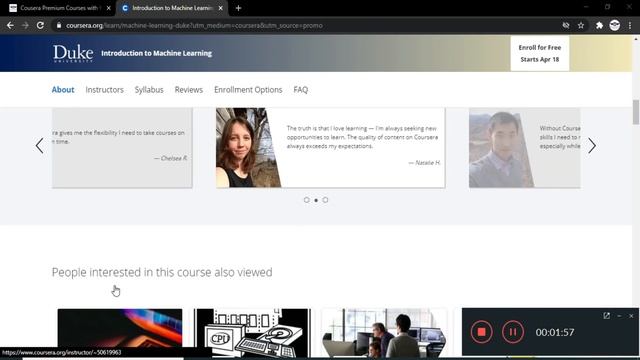Show next testimonial with right chevron
Viewport: 640px width, 360px height.
click(592, 146)
